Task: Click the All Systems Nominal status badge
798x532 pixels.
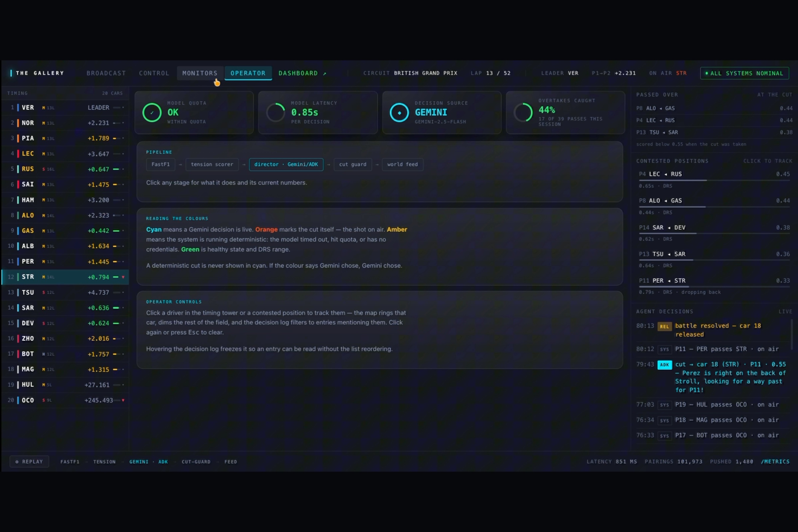Action: pyautogui.click(x=744, y=73)
